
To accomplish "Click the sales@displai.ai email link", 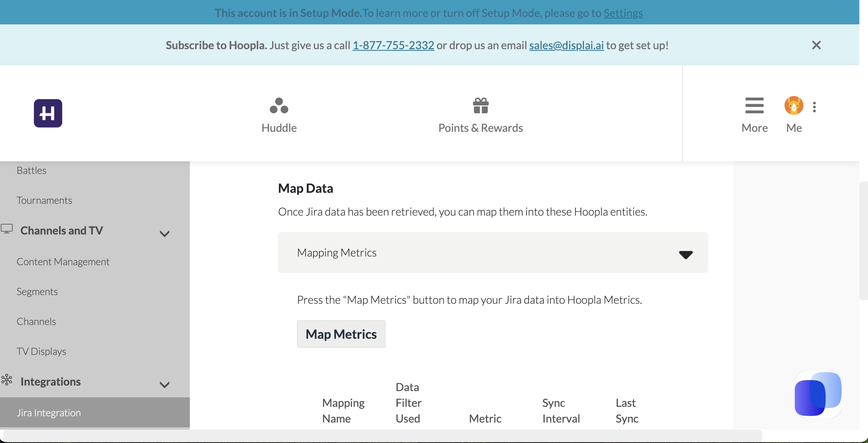I will [566, 45].
